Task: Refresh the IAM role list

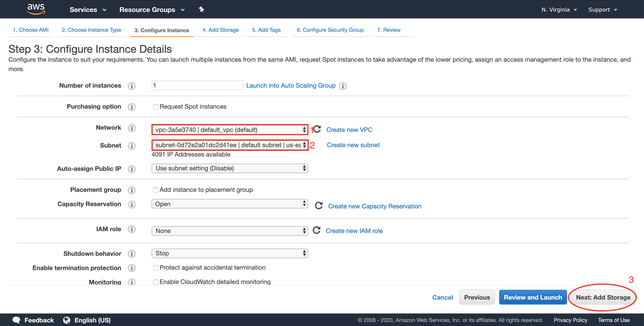Action: 317,230
